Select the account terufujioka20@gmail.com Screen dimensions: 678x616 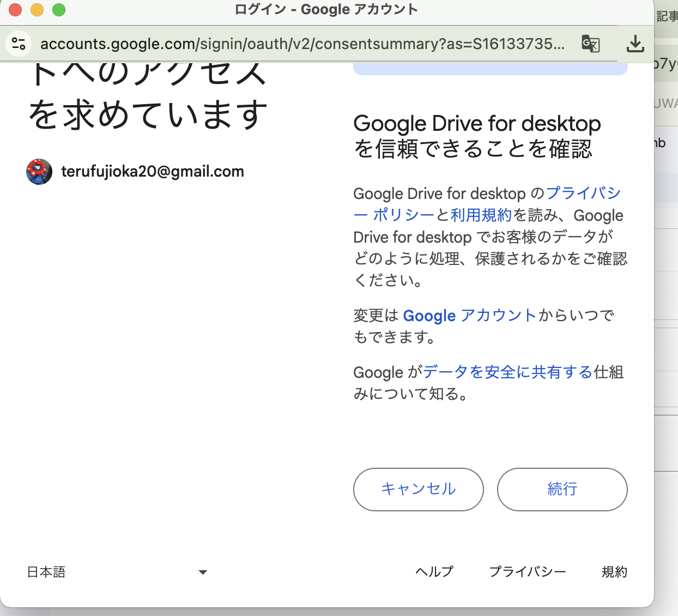pyautogui.click(x=152, y=171)
